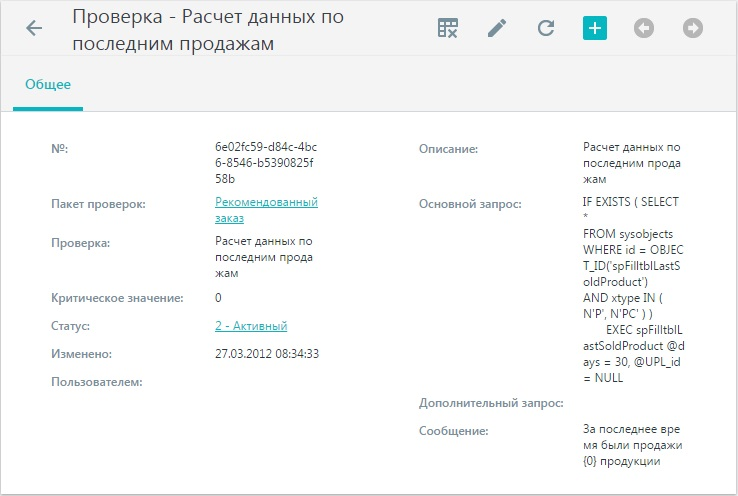Image resolution: width=738 pixels, height=496 pixels.
Task: Click the table delete icon with X
Action: tap(448, 28)
